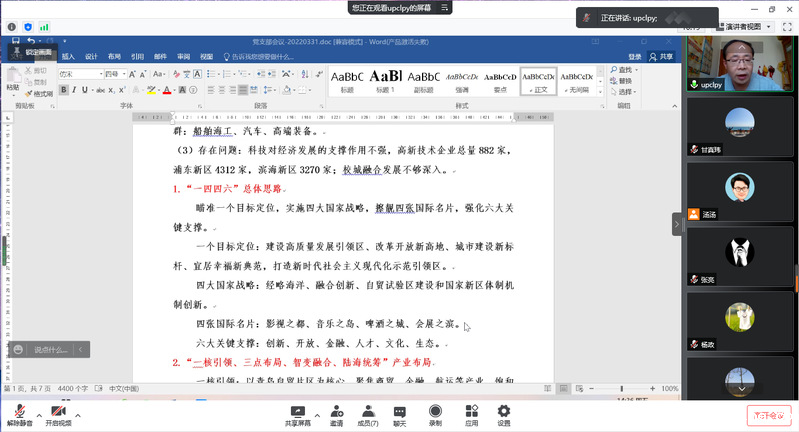
Task: Click the Paste 粘贴 icon
Action: pyautogui.click(x=13, y=79)
